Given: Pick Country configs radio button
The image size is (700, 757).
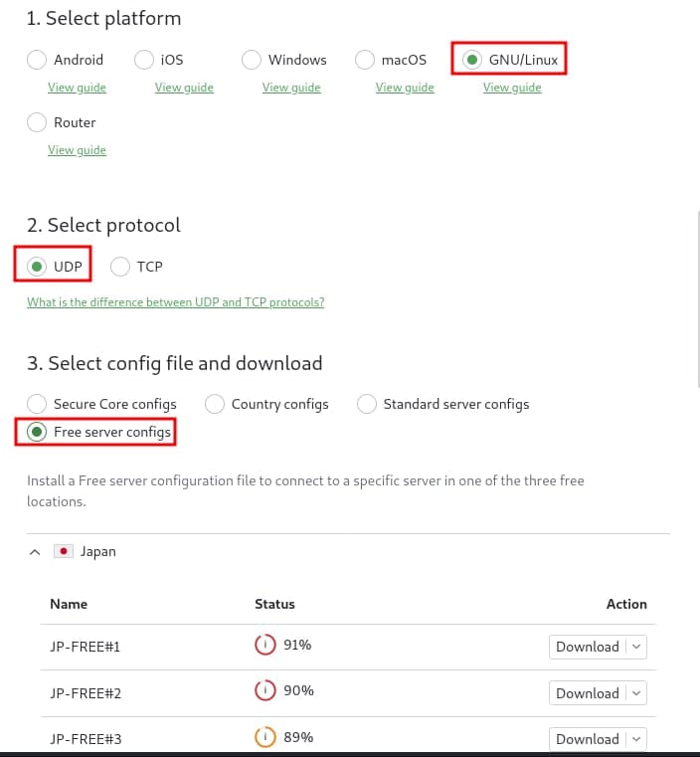Looking at the screenshot, I should [215, 404].
